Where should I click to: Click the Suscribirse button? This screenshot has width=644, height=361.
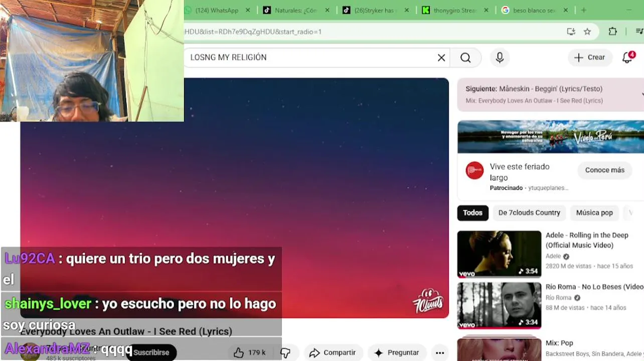tap(151, 352)
